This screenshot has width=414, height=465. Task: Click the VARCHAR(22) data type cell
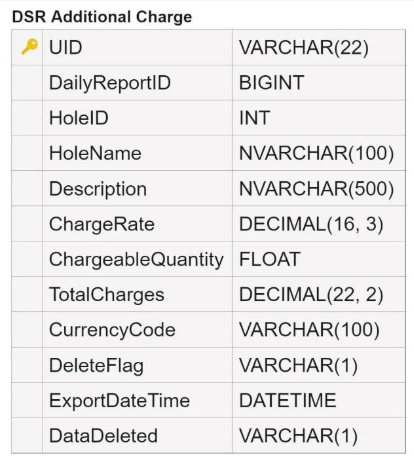click(x=319, y=47)
